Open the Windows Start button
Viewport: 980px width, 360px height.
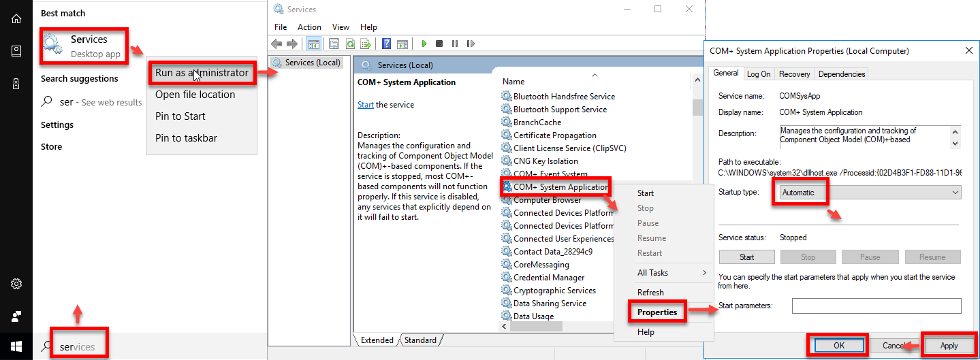pos(16,346)
